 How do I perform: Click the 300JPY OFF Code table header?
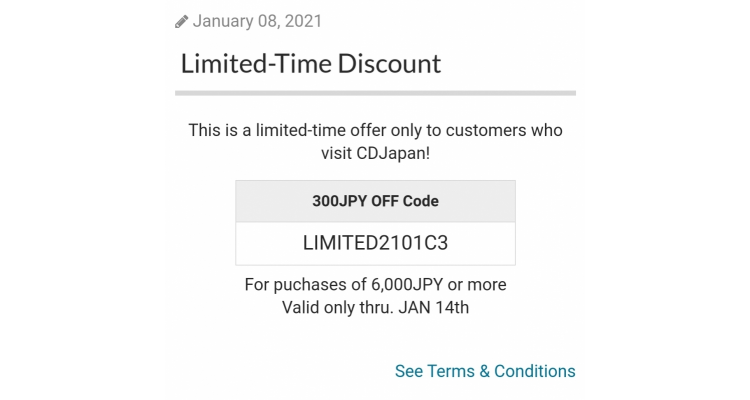(375, 201)
